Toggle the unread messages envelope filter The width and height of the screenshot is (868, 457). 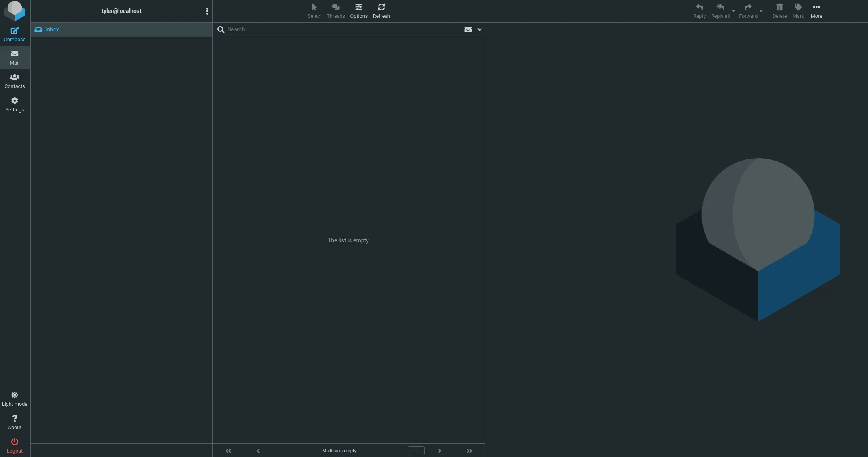tap(468, 29)
